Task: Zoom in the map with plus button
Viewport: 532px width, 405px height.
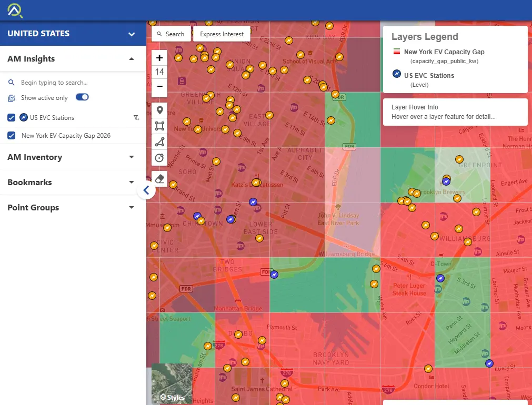Action: (x=159, y=58)
